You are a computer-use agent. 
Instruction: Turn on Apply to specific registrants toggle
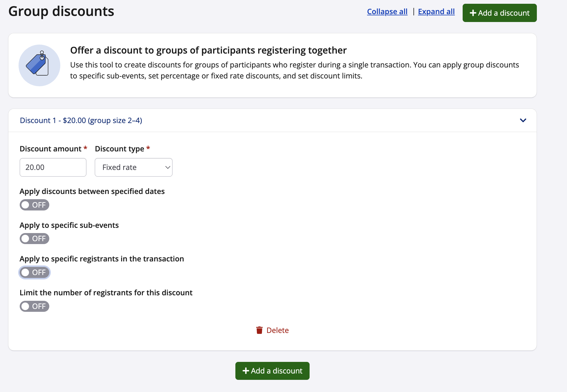34,272
